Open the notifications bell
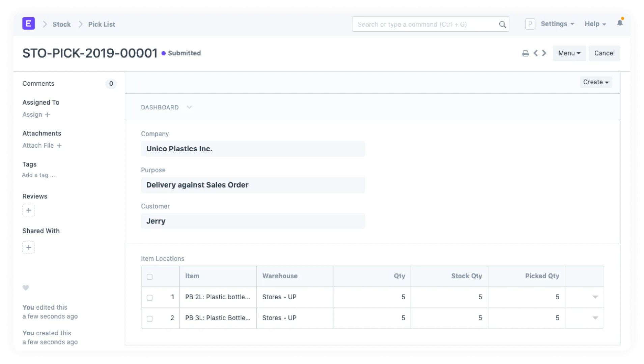The image size is (644, 364). (620, 23)
